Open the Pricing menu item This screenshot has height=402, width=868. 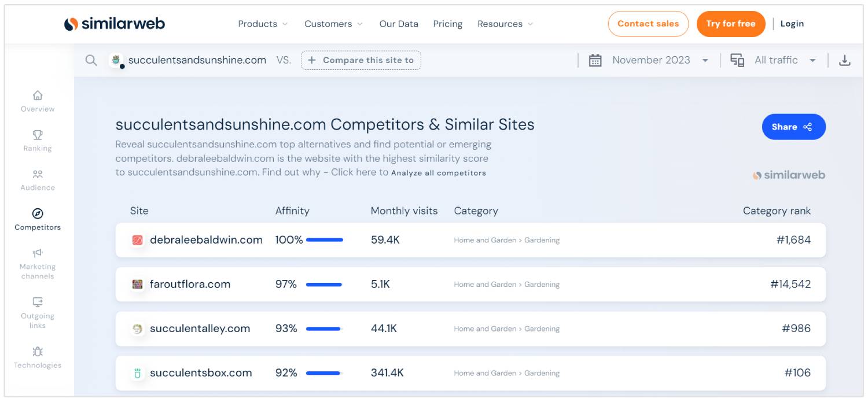pos(447,24)
